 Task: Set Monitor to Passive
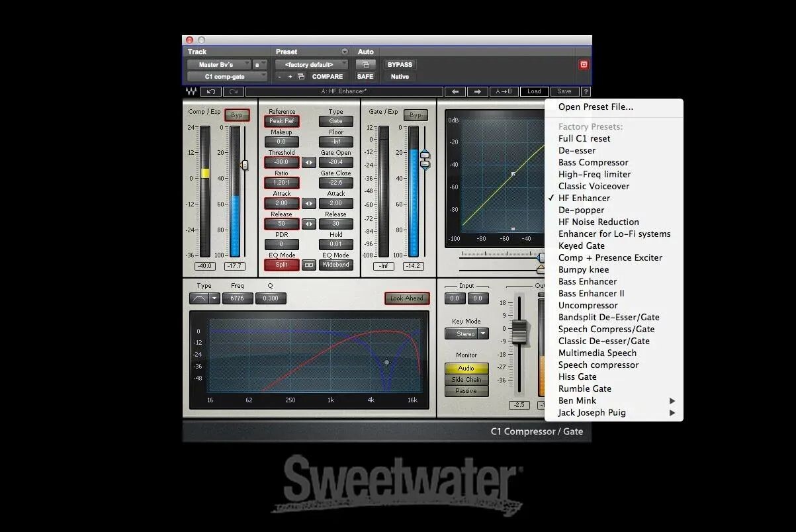[x=466, y=391]
